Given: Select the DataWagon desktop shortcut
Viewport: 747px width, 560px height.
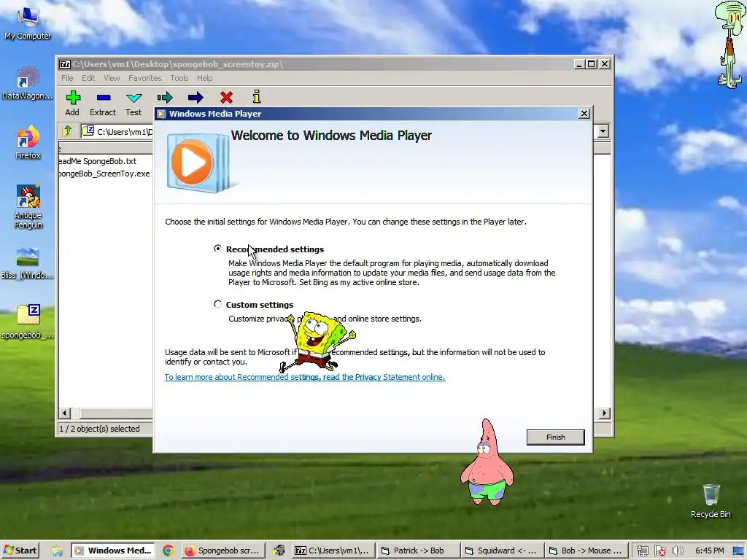Looking at the screenshot, I should tap(27, 83).
